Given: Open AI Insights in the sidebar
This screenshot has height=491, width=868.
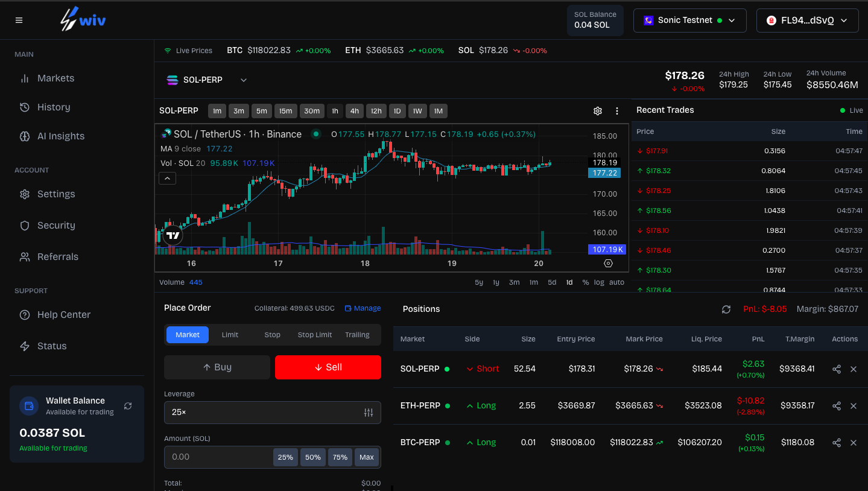Looking at the screenshot, I should [x=60, y=136].
